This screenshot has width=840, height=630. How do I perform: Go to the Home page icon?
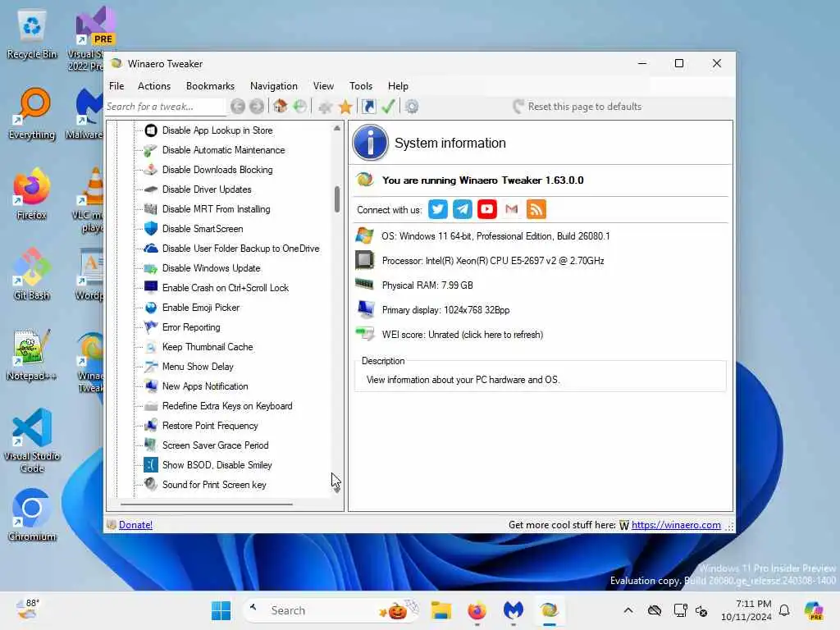pyautogui.click(x=281, y=106)
